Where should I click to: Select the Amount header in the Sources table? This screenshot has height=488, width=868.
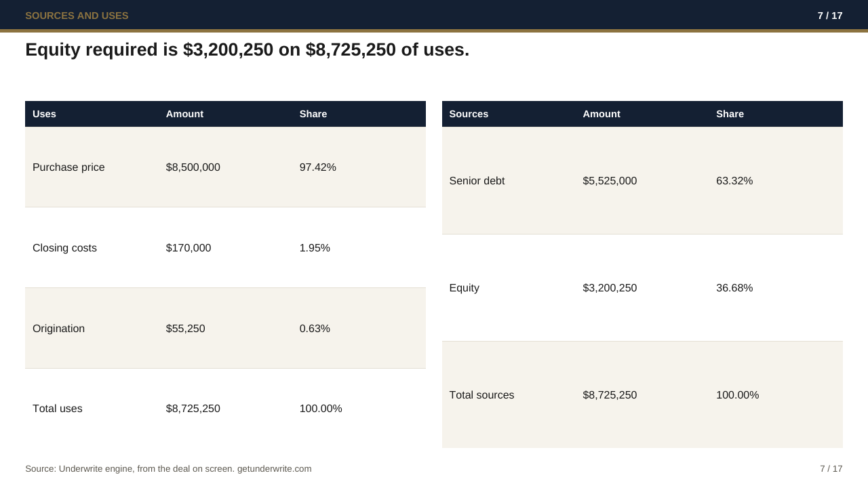click(x=601, y=114)
